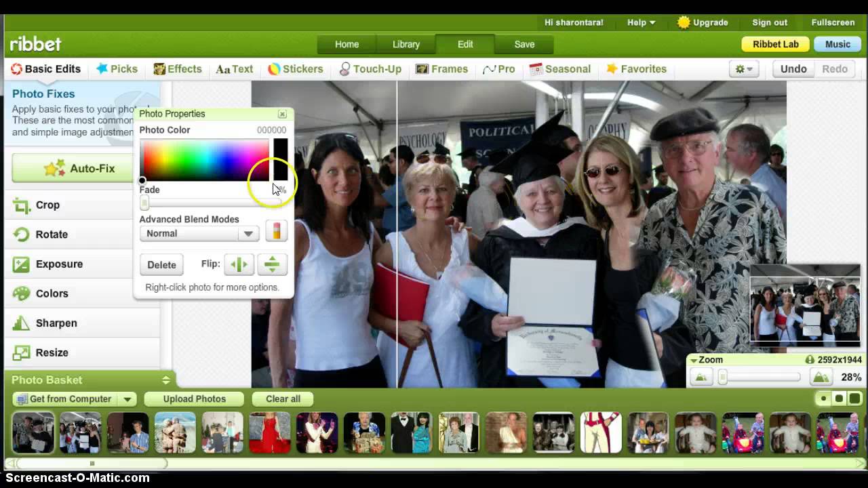
Task: Open the Advanced Blend Modes dropdown
Action: coord(199,234)
